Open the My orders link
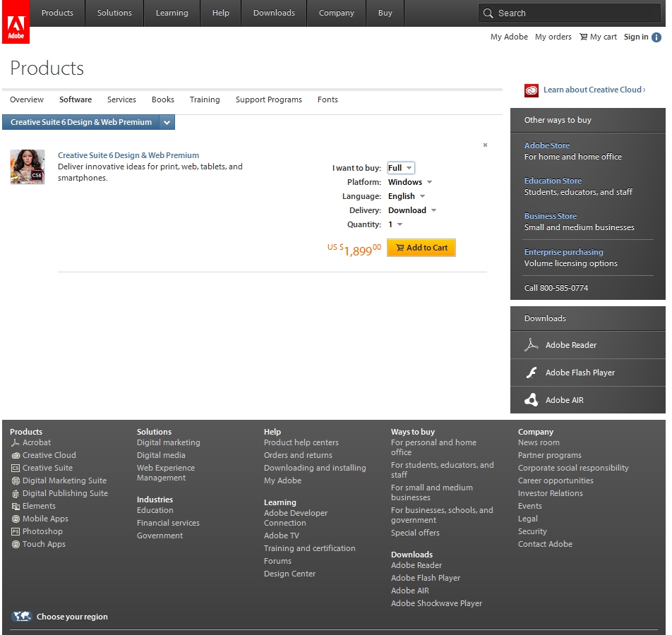672x635 pixels. 553,37
